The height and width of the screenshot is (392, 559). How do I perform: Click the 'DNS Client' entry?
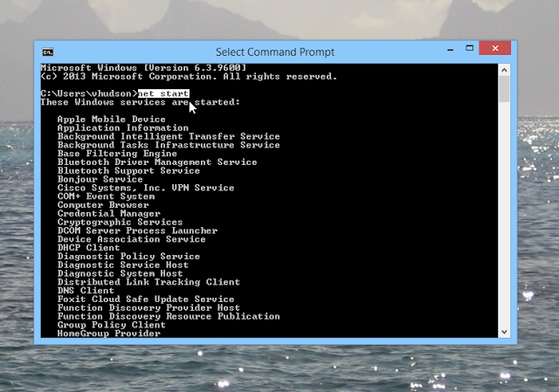[x=86, y=291]
